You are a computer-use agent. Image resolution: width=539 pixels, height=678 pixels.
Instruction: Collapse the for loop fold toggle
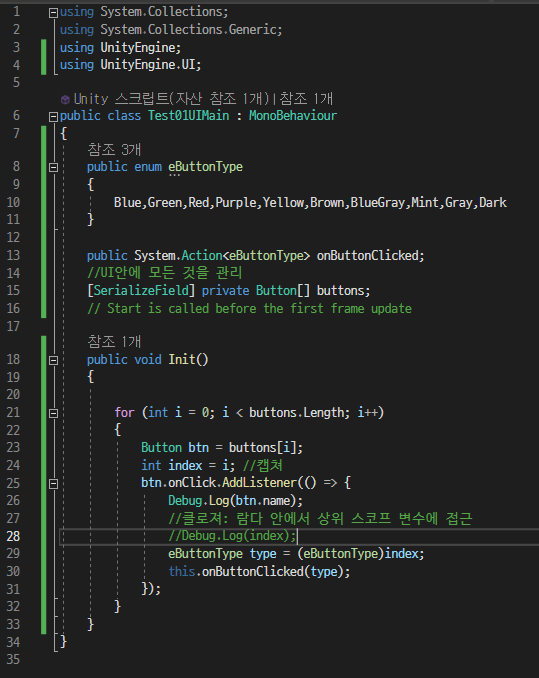point(53,413)
